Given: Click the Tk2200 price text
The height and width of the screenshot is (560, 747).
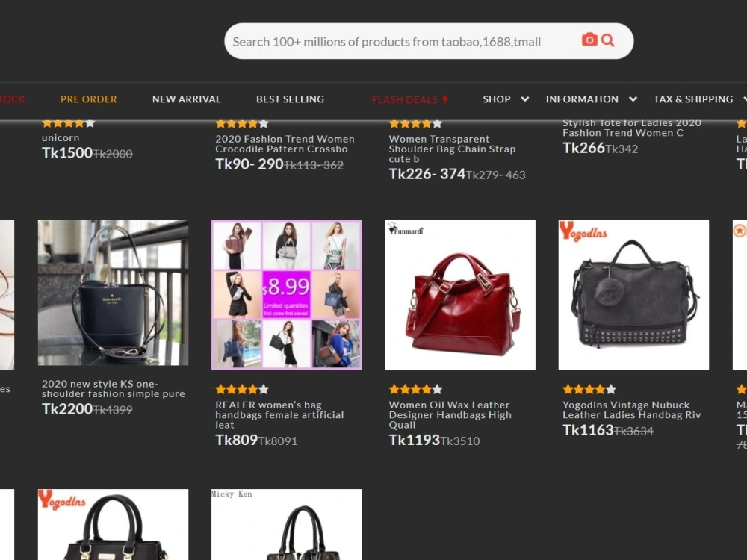Looking at the screenshot, I should [x=67, y=409].
